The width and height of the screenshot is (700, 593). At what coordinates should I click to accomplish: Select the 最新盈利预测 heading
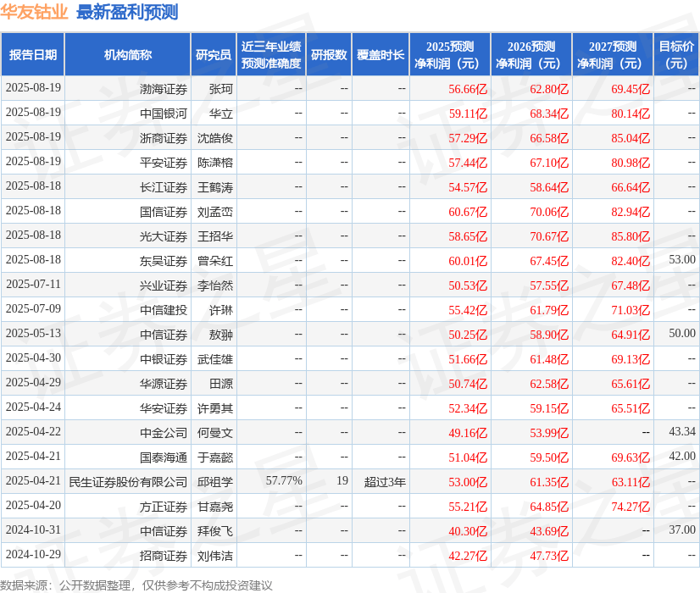(x=128, y=12)
